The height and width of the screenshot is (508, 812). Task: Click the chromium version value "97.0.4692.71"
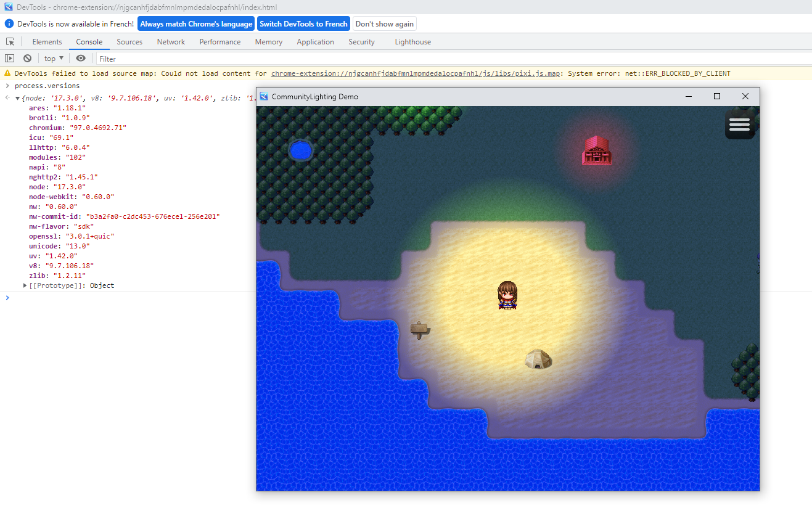click(x=97, y=128)
